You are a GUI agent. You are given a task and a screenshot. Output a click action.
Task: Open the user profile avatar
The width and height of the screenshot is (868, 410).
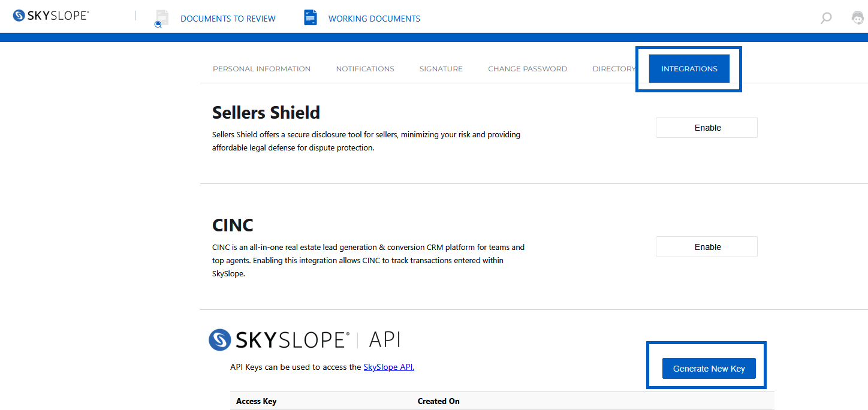pos(858,18)
